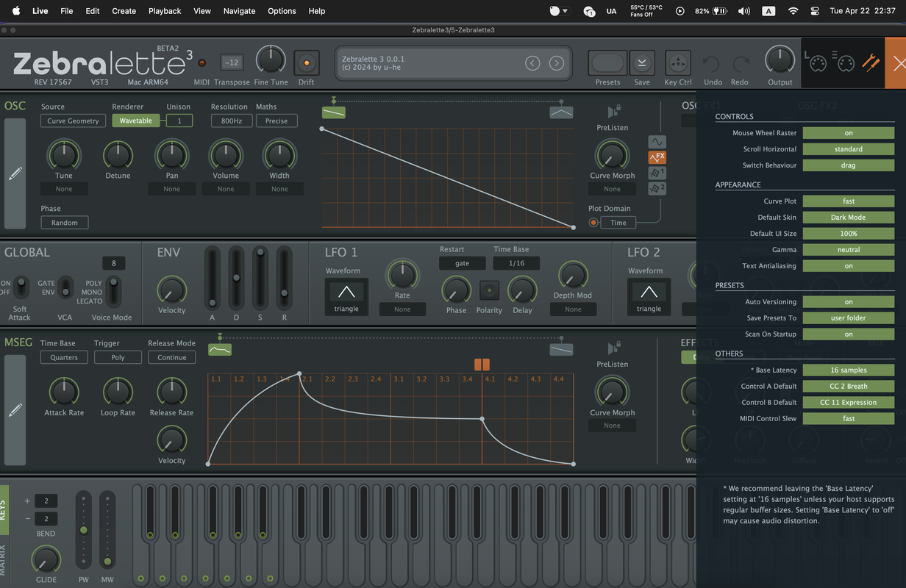Screen dimensions: 906x588
Task: Select the OSC FX 1 view icon
Action: tap(657, 173)
